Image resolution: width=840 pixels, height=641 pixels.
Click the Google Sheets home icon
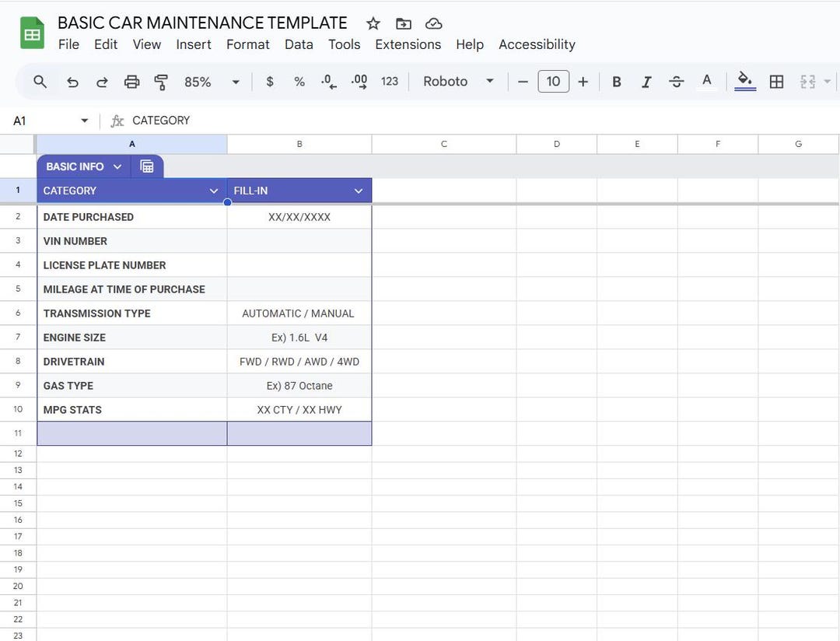(32, 33)
